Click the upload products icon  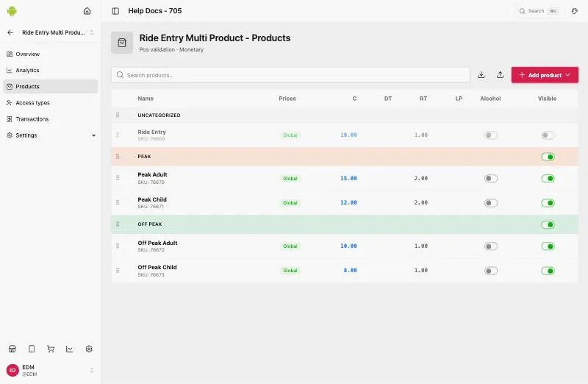500,75
